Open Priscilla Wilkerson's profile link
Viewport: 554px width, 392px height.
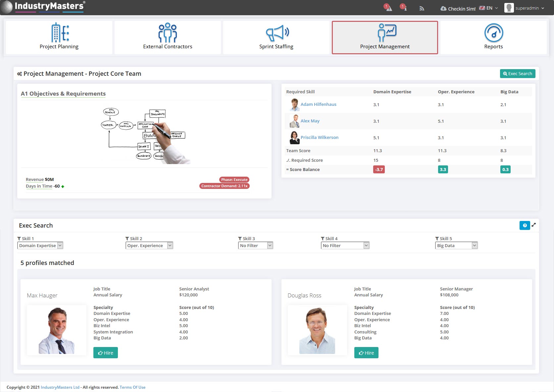pyautogui.click(x=319, y=138)
